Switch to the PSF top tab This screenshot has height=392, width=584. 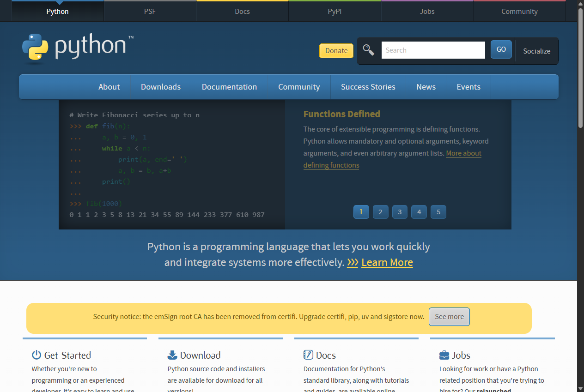tap(150, 11)
